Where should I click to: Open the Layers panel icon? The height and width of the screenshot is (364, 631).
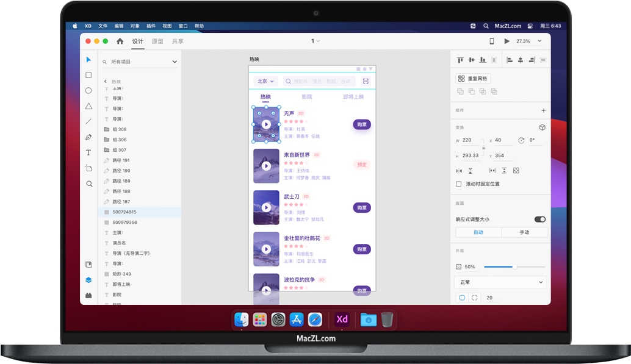[88, 280]
